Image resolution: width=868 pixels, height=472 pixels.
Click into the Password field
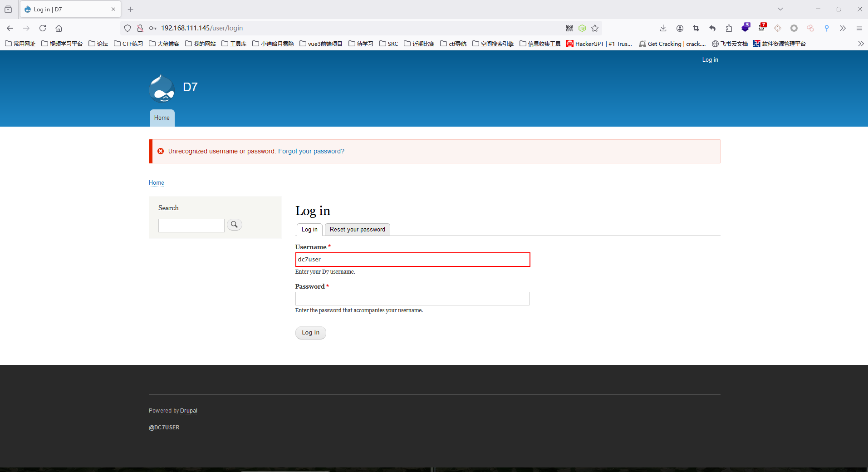tap(412, 299)
